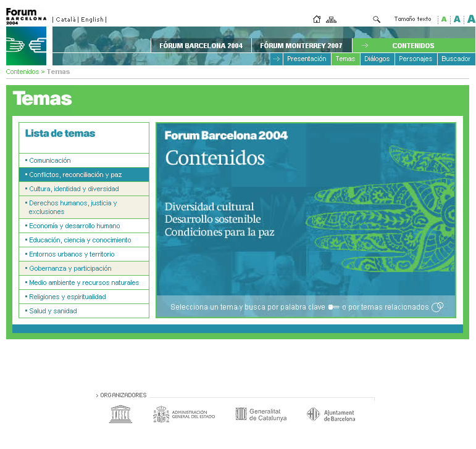The height and width of the screenshot is (449, 476).
Task: Go to the Diálogos tab
Action: click(377, 59)
